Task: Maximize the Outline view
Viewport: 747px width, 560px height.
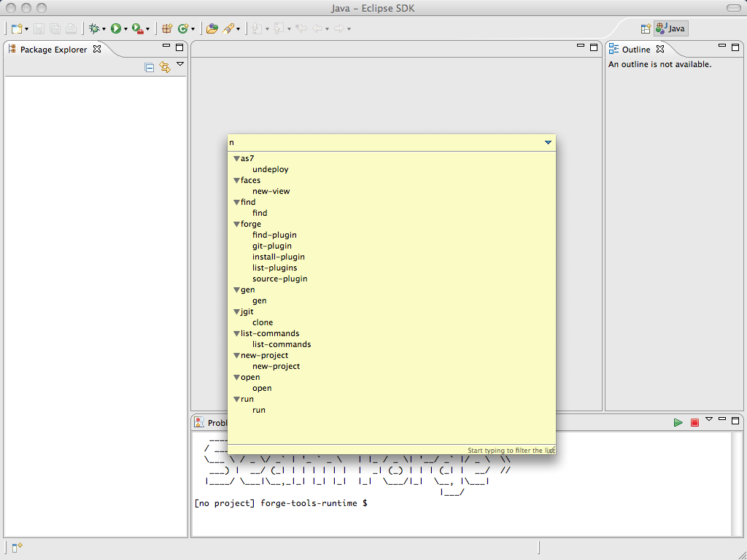Action: click(x=735, y=47)
